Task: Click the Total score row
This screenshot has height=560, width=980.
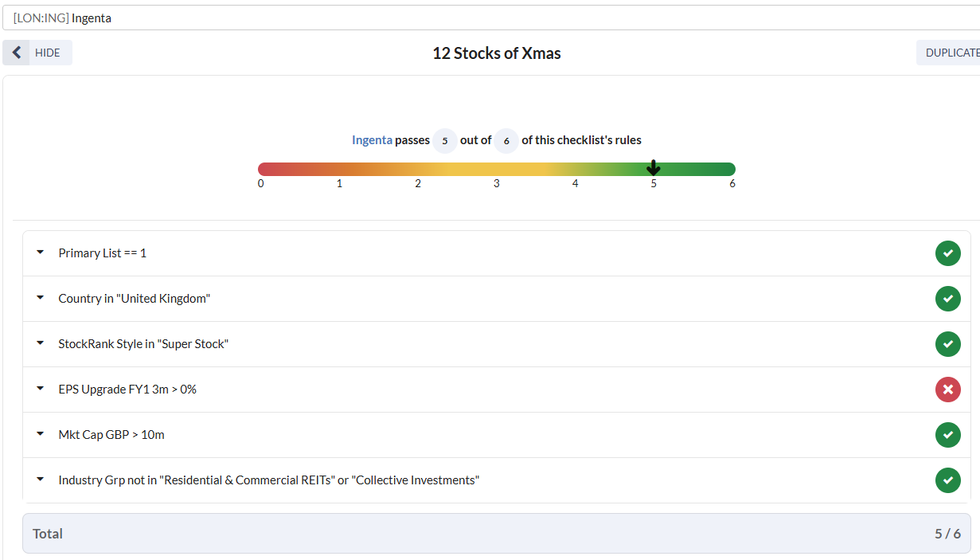Action: 496,534
